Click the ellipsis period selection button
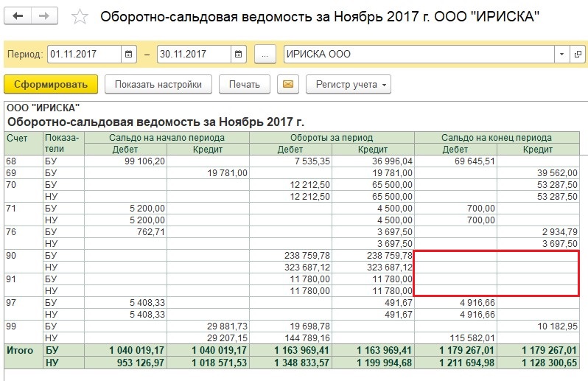 coord(265,55)
